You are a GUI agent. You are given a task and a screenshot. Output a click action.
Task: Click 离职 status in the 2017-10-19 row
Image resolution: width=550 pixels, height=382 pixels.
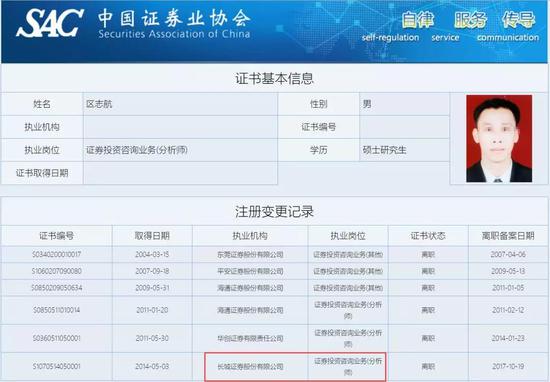[x=428, y=367]
